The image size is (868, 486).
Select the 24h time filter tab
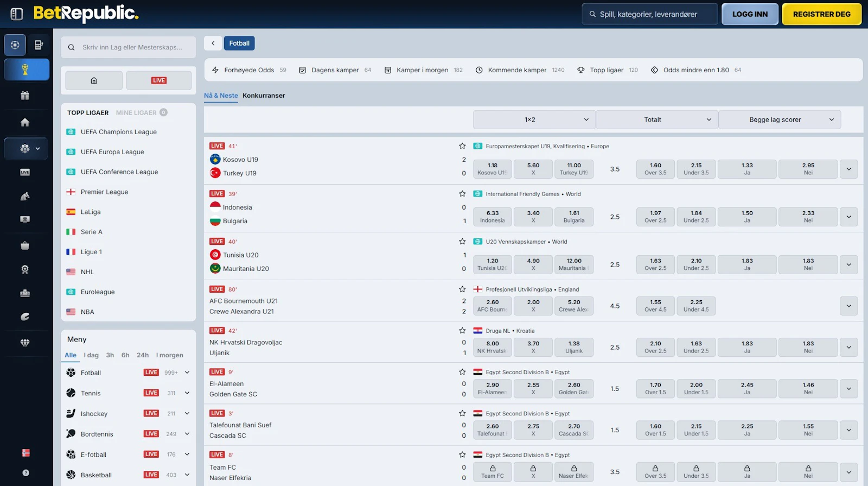click(143, 355)
